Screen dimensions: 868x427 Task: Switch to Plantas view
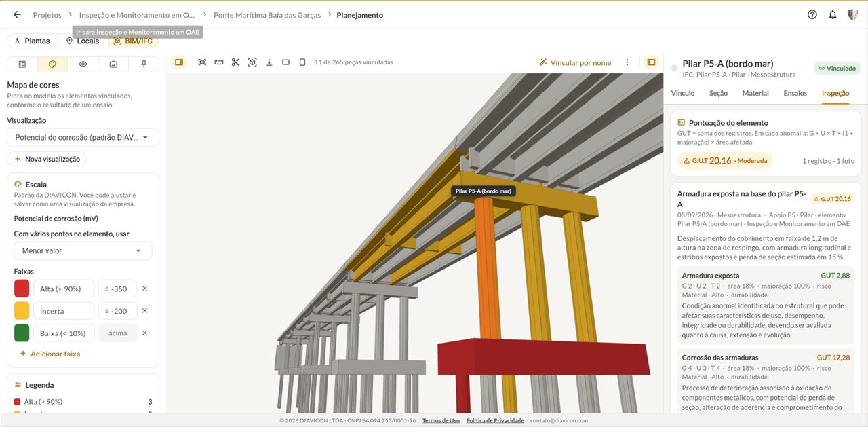coord(32,41)
